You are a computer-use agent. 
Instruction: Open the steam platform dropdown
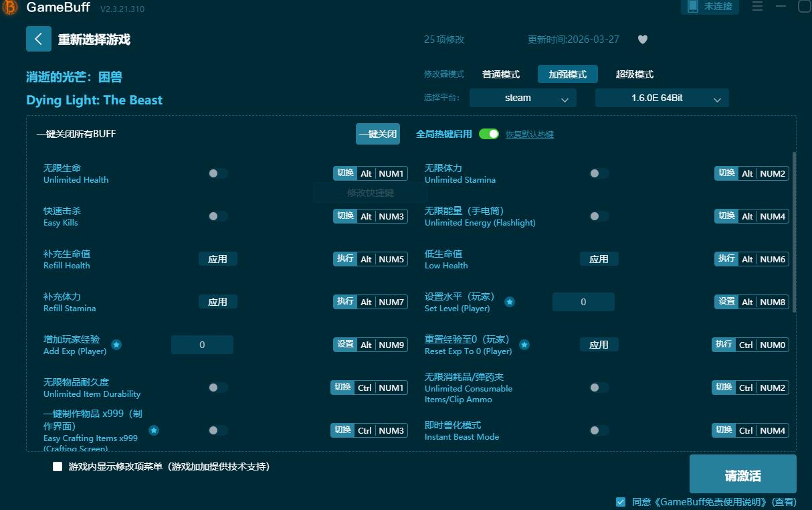click(522, 98)
